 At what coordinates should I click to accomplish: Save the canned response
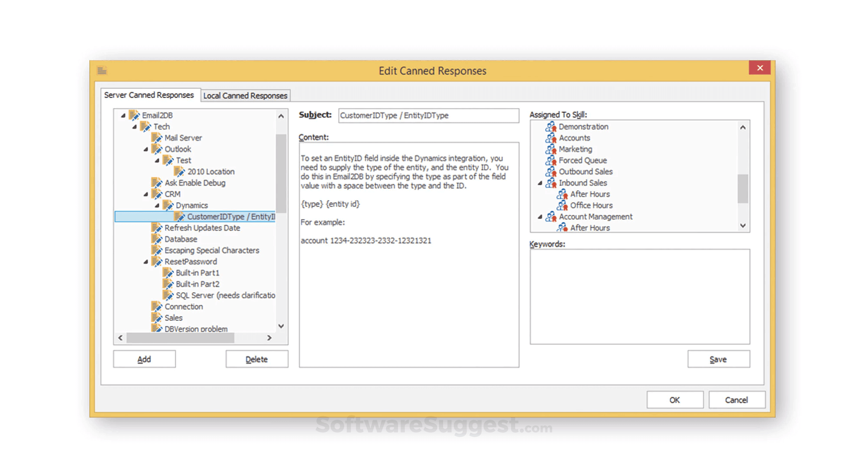click(x=718, y=359)
